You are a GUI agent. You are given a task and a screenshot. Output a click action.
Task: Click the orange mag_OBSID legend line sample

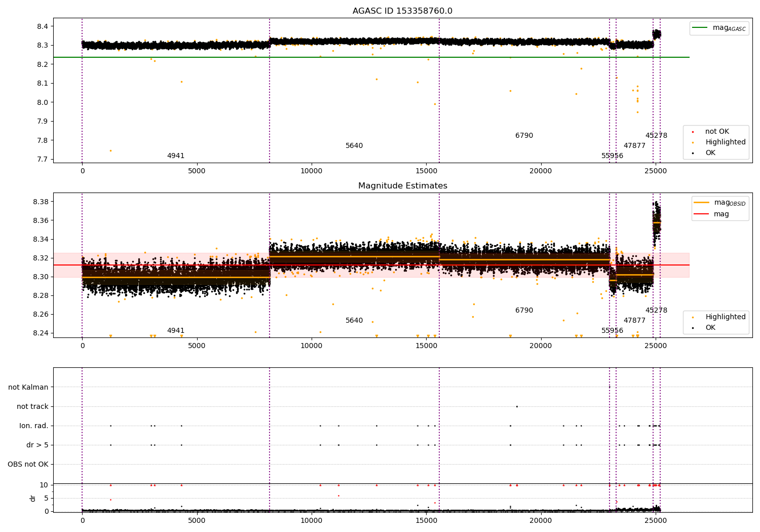[x=702, y=203]
